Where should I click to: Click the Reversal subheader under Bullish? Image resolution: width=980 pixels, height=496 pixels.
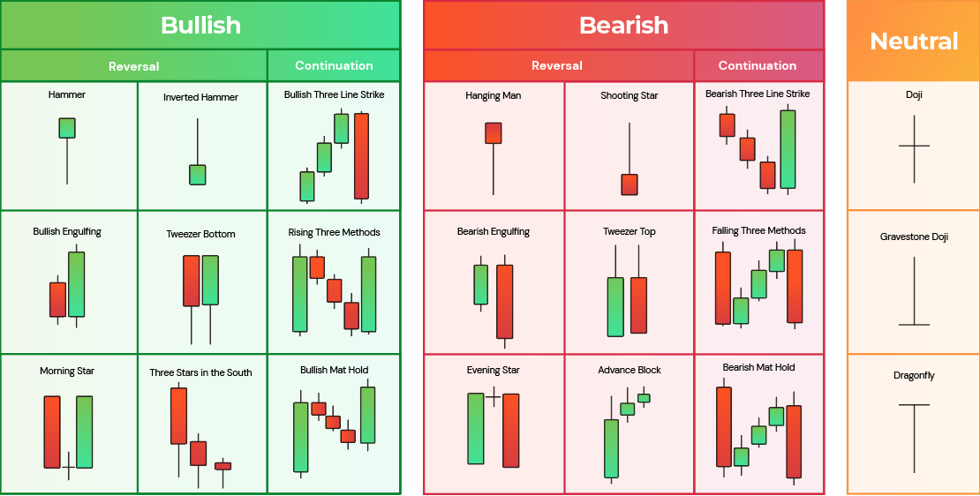tap(133, 66)
